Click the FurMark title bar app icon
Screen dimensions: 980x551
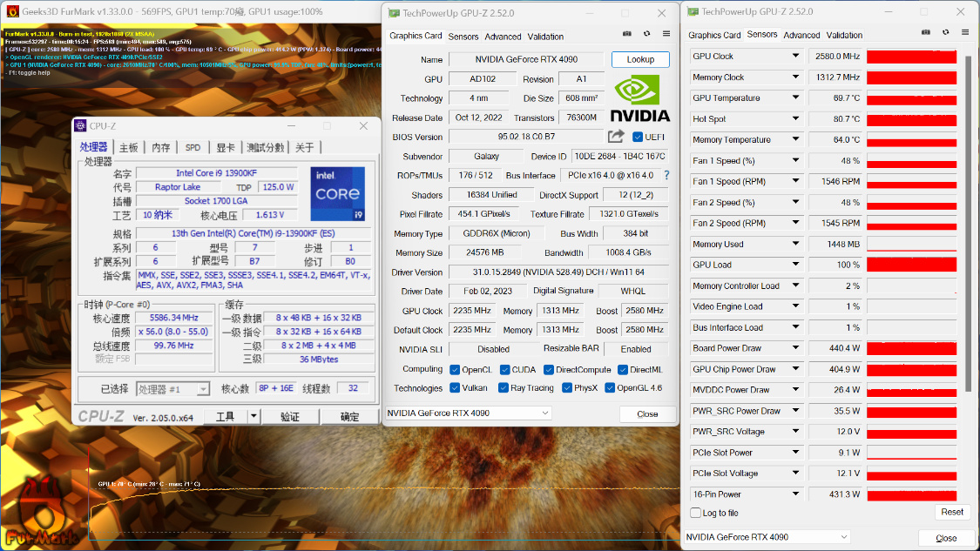coord(12,11)
